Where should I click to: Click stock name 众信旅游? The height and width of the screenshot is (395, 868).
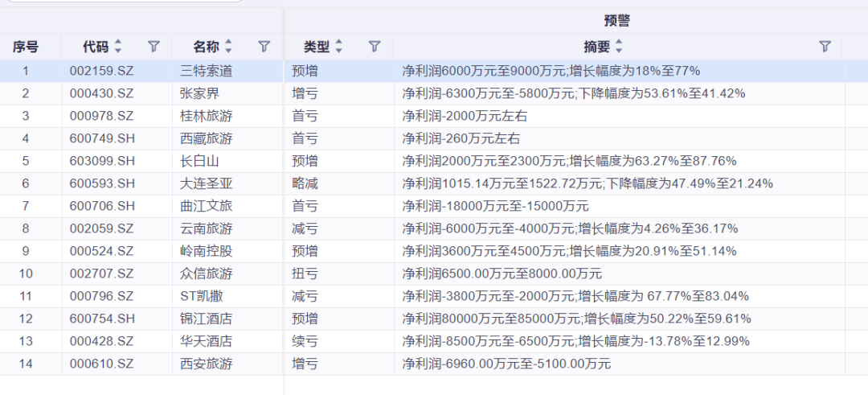[206, 274]
